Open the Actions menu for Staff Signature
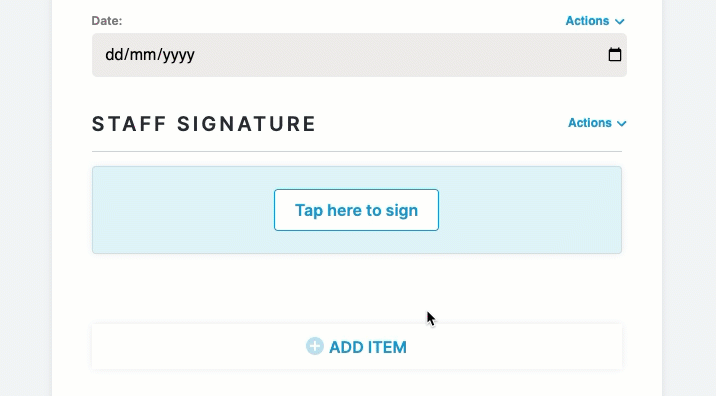The width and height of the screenshot is (716, 396). [597, 123]
